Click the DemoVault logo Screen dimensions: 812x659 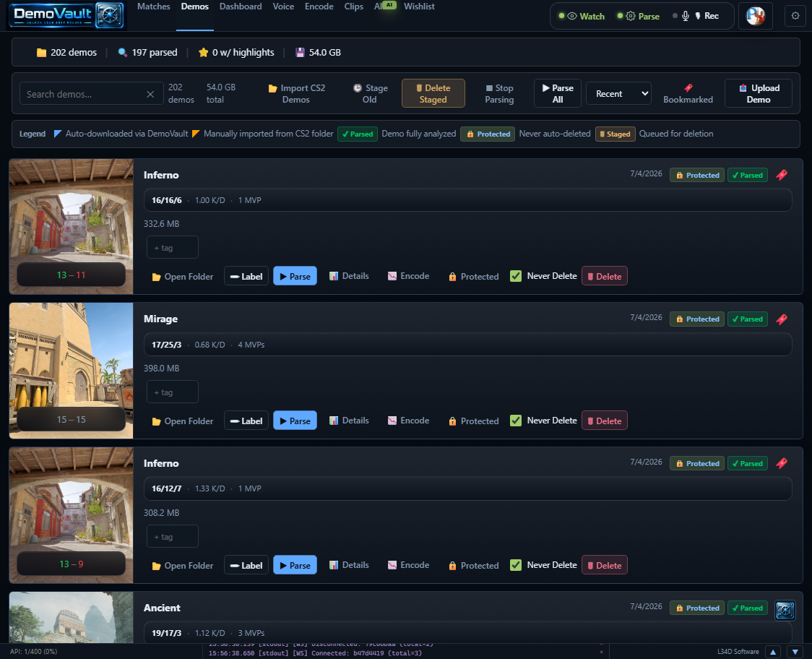66,15
